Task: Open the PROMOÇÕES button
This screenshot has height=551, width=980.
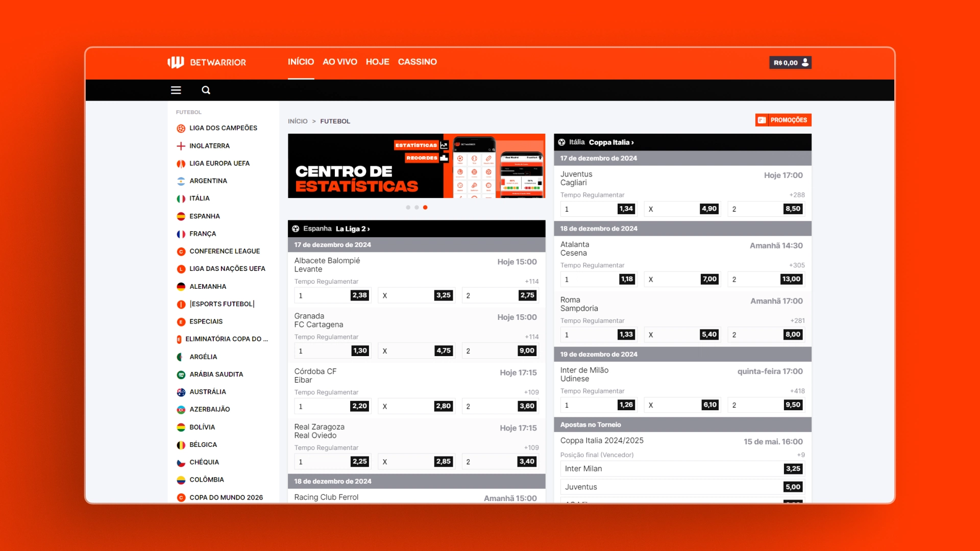Action: [783, 120]
